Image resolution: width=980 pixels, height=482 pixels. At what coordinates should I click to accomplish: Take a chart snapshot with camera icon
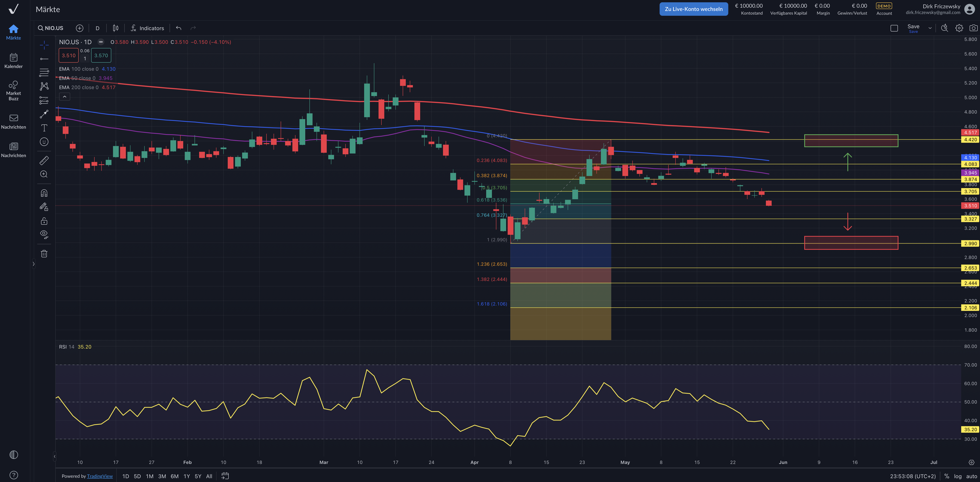(973, 28)
